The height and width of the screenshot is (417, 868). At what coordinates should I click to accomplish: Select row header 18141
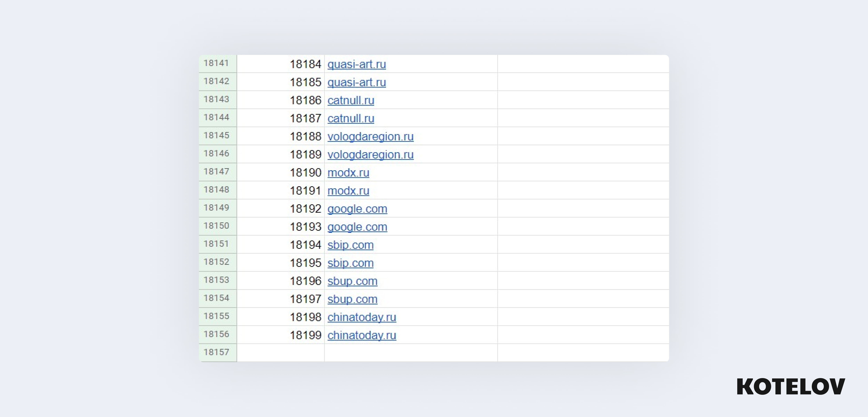(x=217, y=63)
